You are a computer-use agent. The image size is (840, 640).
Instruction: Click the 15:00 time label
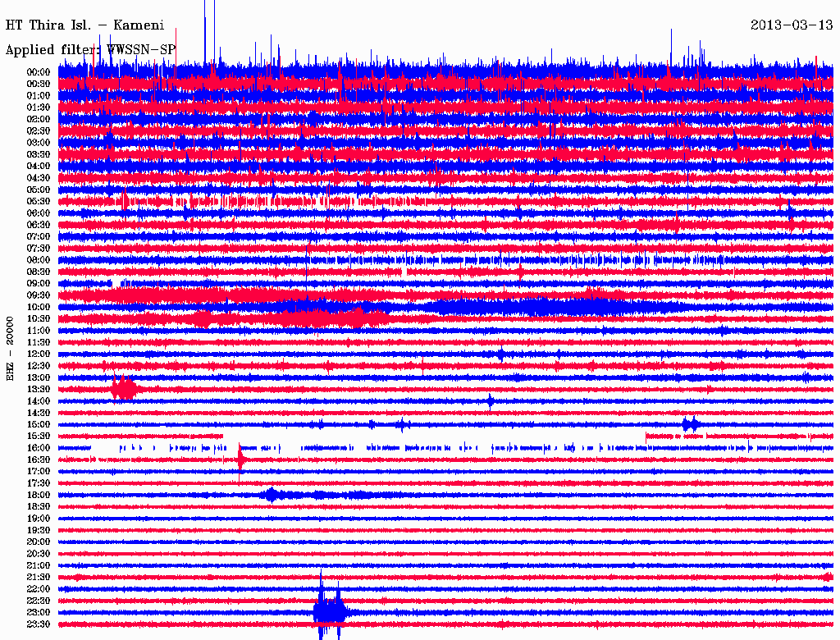coord(39,424)
